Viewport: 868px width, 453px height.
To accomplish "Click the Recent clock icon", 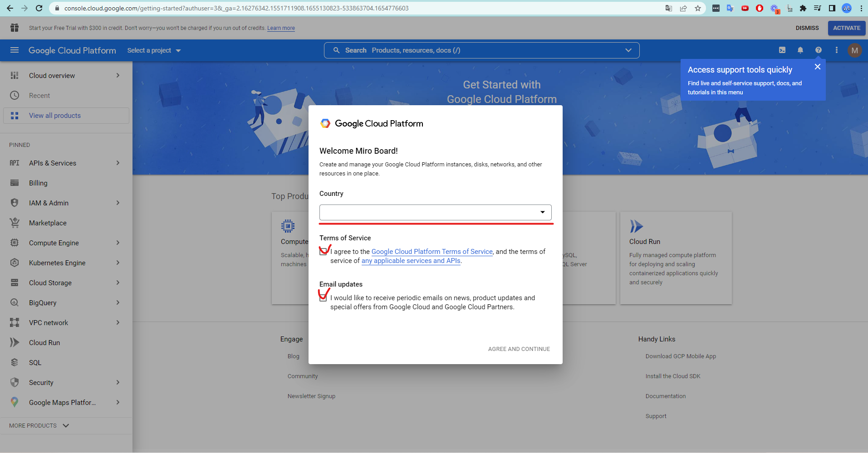I will click(15, 96).
